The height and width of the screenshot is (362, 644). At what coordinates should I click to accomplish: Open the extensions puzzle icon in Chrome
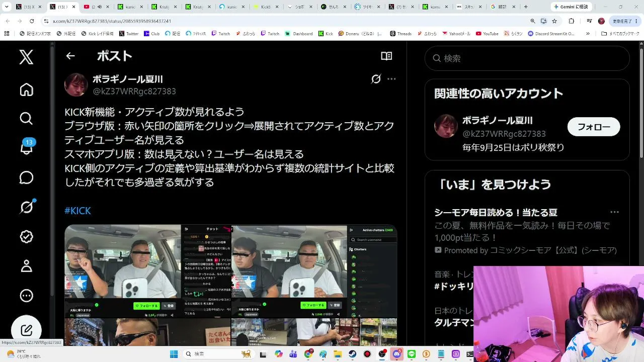point(572,21)
